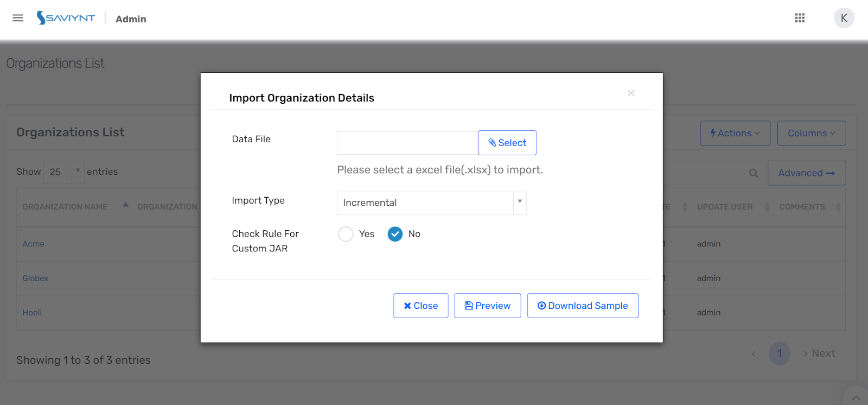Click the Import Organization Details title

(302, 98)
